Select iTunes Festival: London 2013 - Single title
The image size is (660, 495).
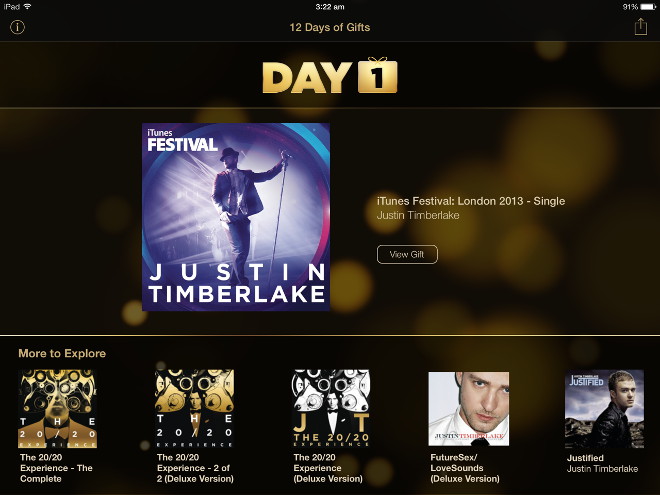tap(471, 201)
